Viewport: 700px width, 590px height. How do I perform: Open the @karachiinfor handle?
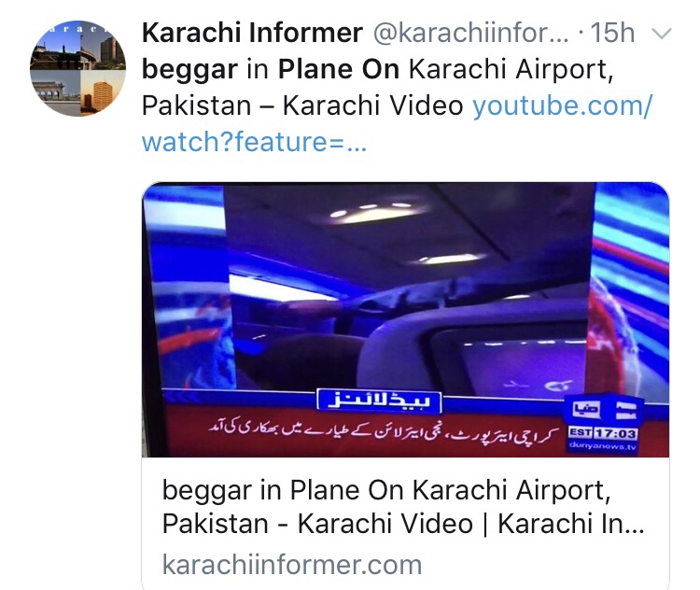(x=471, y=33)
